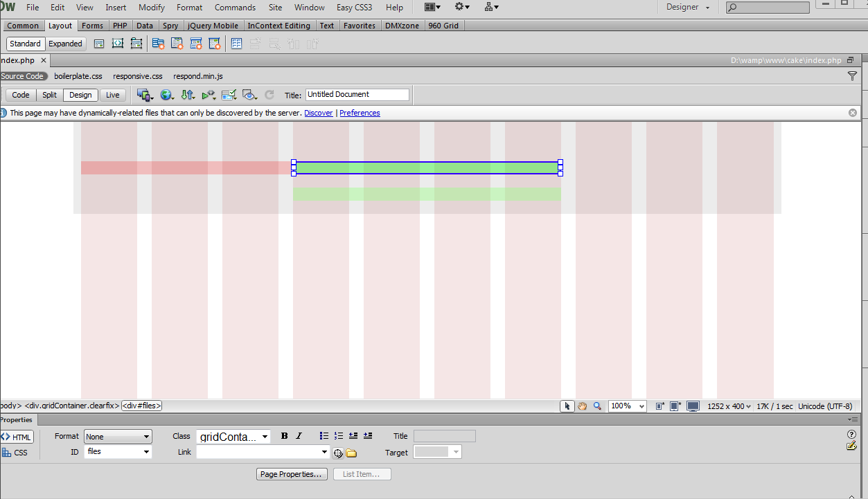868x499 pixels.
Task: Open the Extend Dreamweaver gear dropdown
Action: point(462,8)
